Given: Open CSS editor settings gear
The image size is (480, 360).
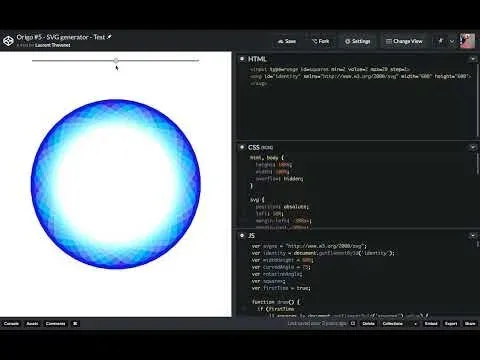Looking at the screenshot, I should 242,147.
